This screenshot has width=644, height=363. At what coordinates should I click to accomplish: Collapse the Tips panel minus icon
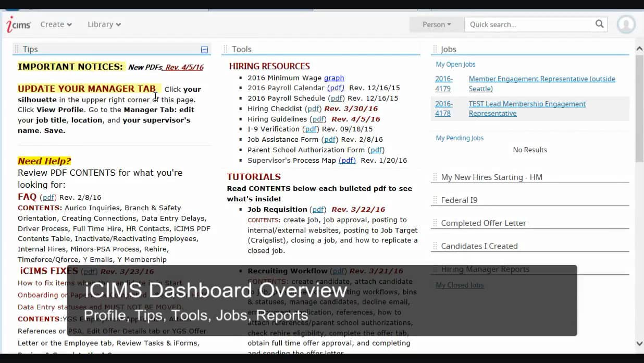click(204, 50)
